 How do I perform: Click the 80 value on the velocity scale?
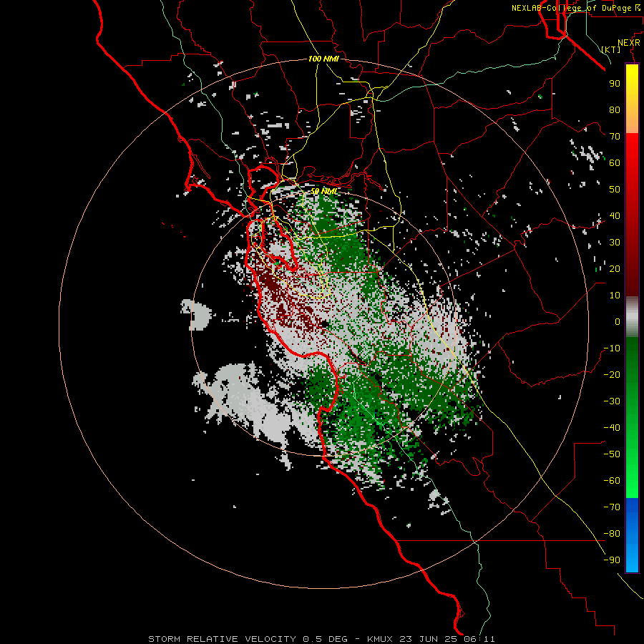615,109
